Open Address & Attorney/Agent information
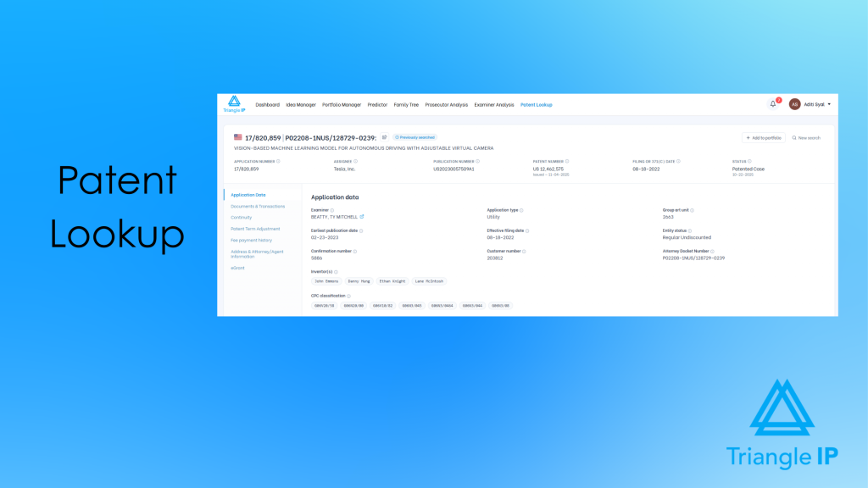This screenshot has width=868, height=488. coord(257,254)
